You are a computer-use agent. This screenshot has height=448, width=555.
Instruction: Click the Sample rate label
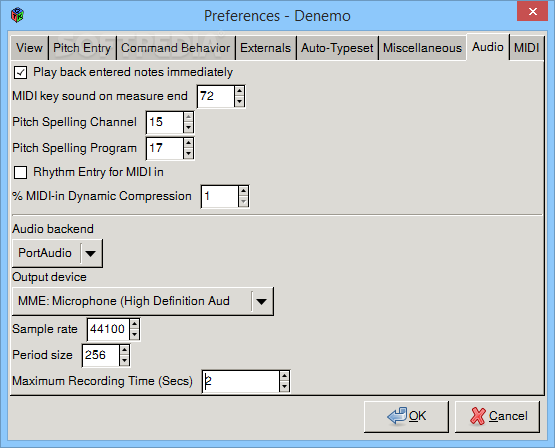click(x=45, y=329)
